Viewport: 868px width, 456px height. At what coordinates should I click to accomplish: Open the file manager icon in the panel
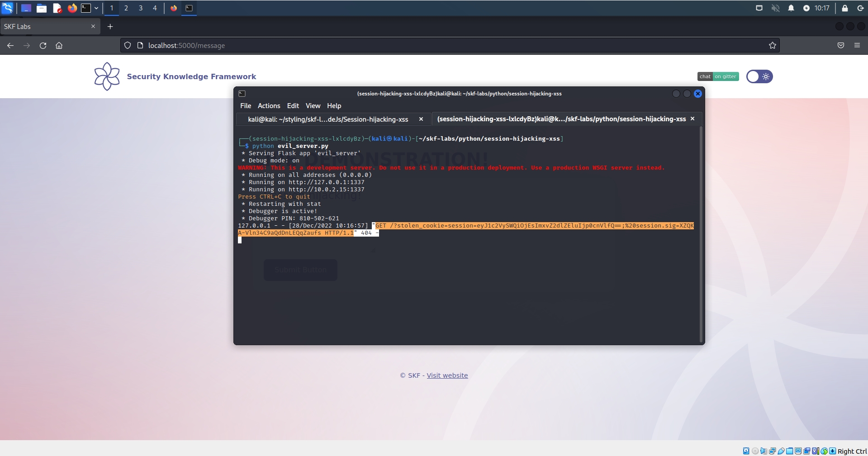(x=42, y=8)
